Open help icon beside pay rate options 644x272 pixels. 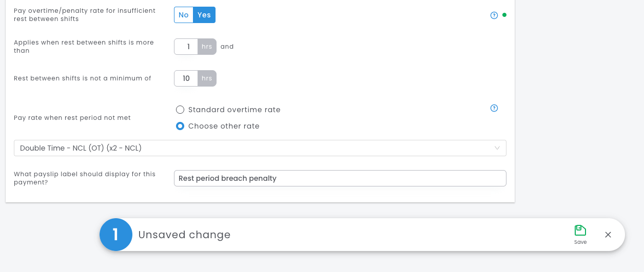494,108
